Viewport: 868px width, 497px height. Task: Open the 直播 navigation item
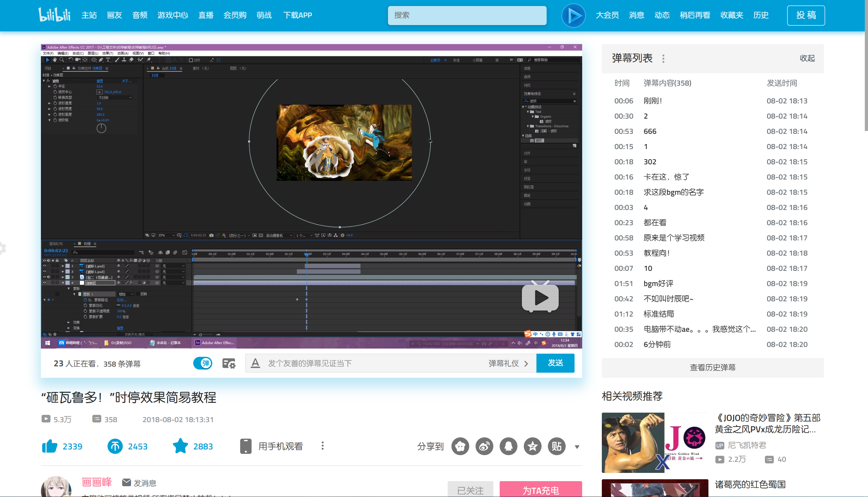(x=206, y=15)
